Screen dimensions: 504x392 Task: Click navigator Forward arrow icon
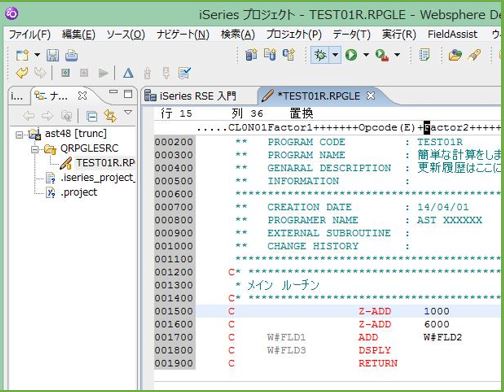click(47, 116)
